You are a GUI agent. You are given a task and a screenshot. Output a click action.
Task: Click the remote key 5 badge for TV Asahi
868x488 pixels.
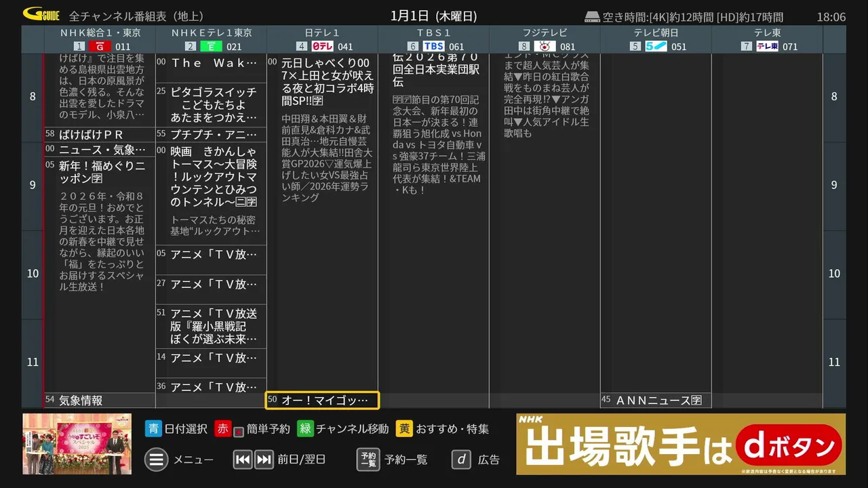(x=635, y=46)
